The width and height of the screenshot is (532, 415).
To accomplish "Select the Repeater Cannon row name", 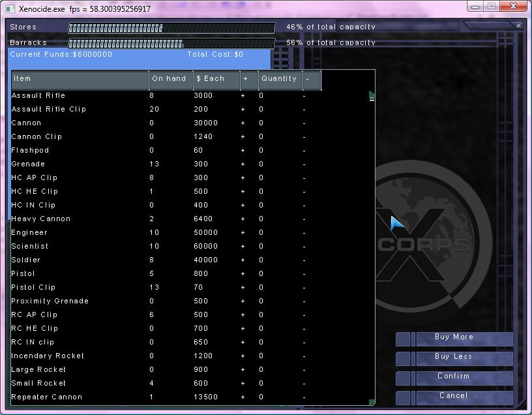I will (x=46, y=397).
